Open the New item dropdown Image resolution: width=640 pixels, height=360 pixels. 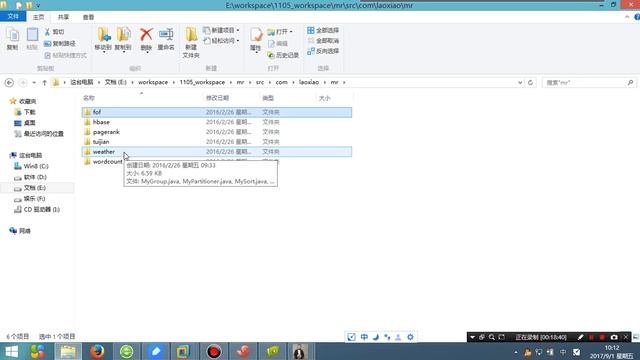221,30
